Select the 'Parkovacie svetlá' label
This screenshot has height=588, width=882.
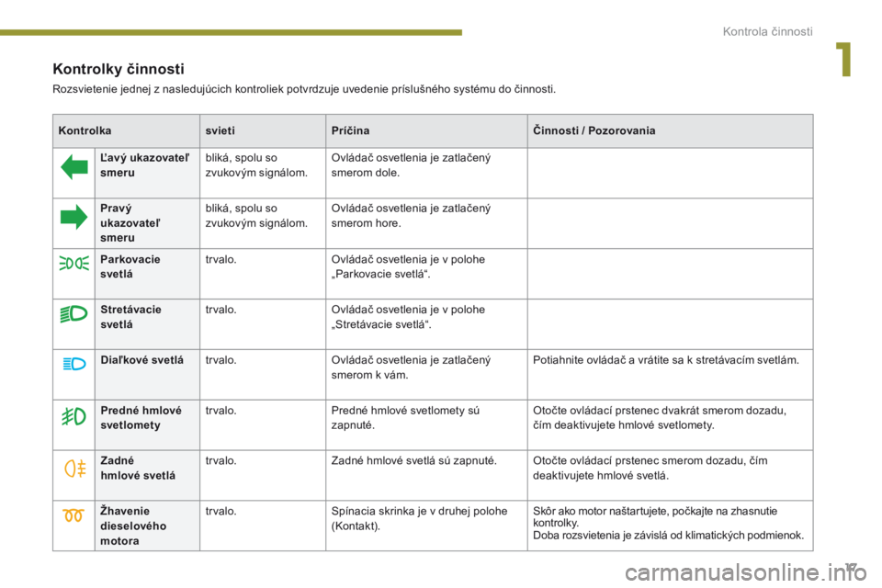pyautogui.click(x=130, y=266)
